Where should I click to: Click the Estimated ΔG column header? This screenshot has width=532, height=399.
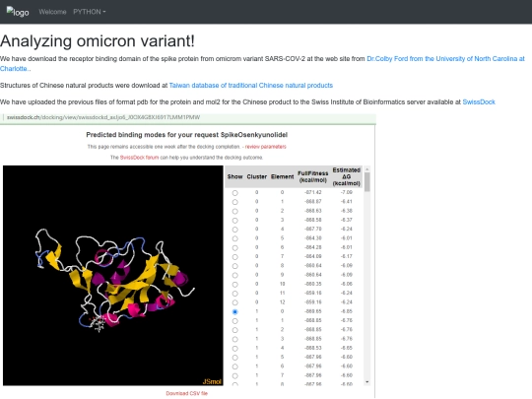tap(347, 176)
